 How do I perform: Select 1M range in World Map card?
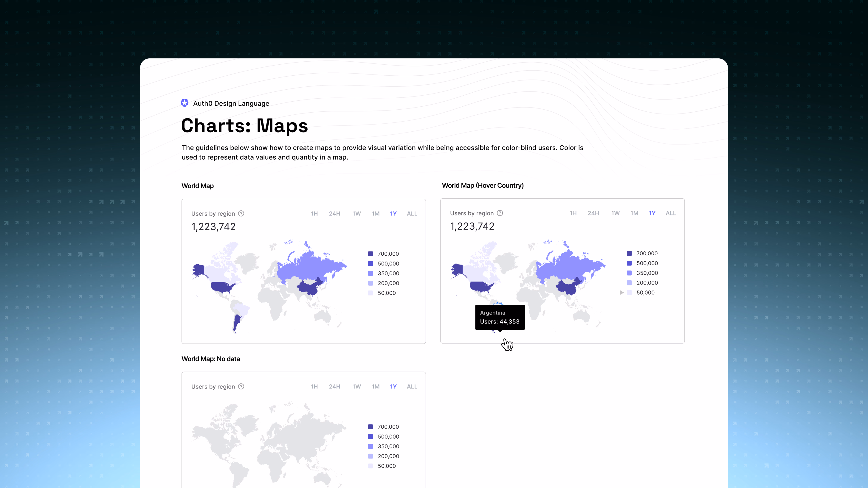(375, 214)
